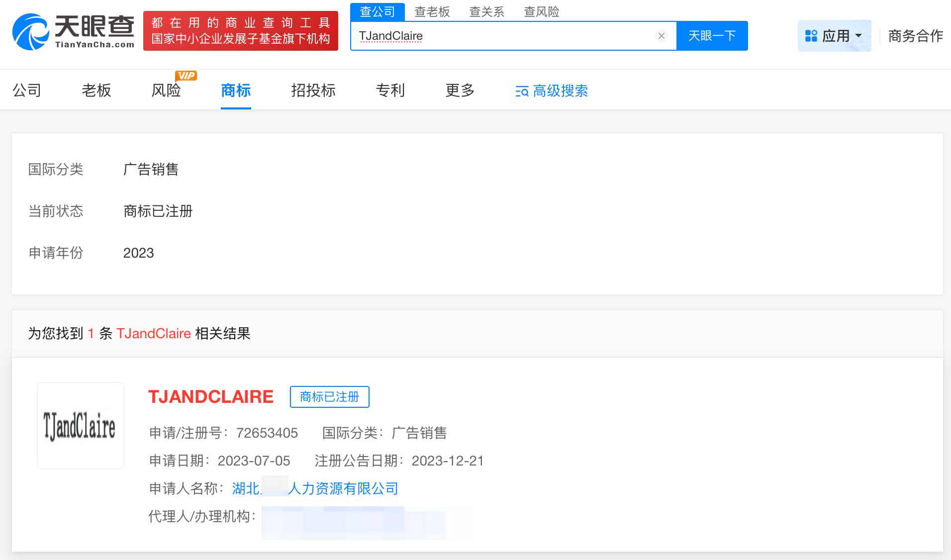
Task: Select the 商标已注册 status filter
Action: pyautogui.click(x=158, y=211)
